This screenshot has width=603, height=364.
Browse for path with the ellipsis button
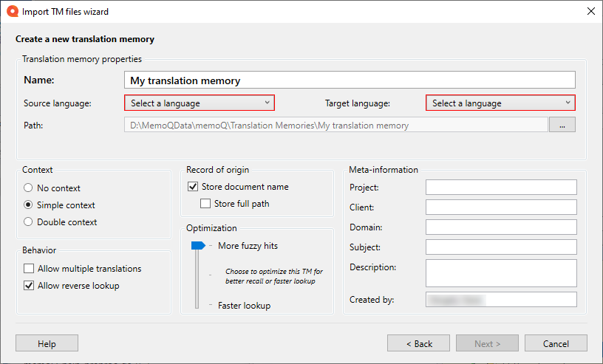pos(562,125)
